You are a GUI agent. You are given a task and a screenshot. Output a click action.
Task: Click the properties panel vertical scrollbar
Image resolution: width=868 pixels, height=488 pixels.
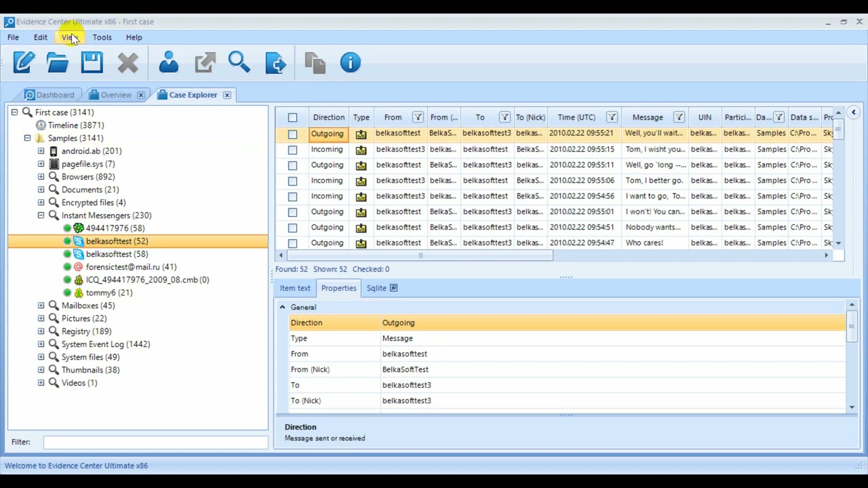point(852,327)
